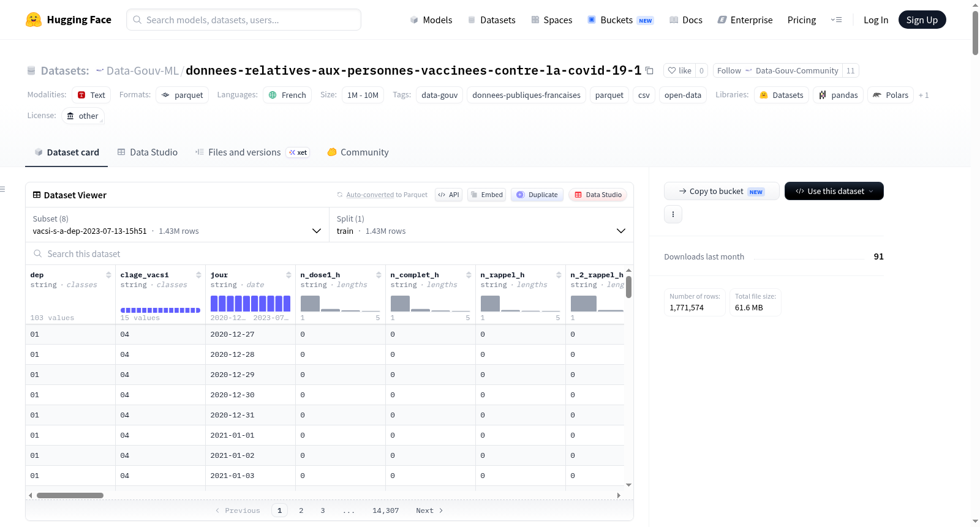Click the Hugging Face logo icon
This screenshot has height=527, width=980.
coord(34,20)
